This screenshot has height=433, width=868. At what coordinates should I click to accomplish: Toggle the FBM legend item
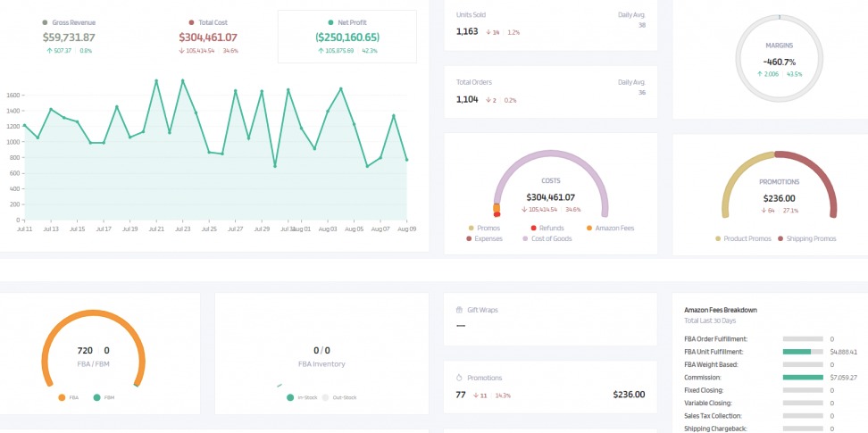[x=103, y=397]
